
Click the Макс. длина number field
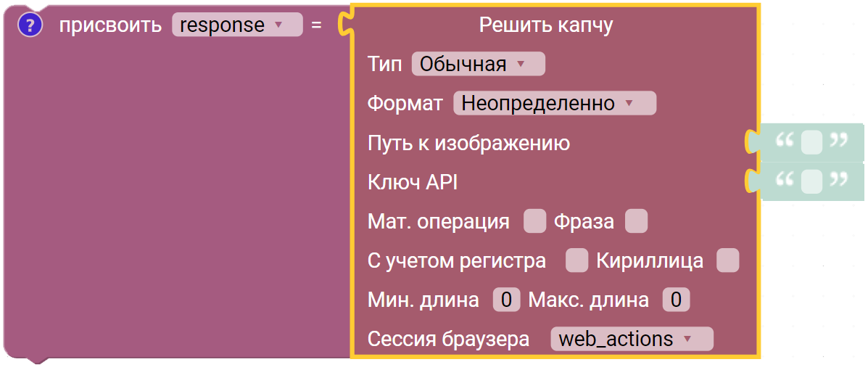(x=676, y=300)
